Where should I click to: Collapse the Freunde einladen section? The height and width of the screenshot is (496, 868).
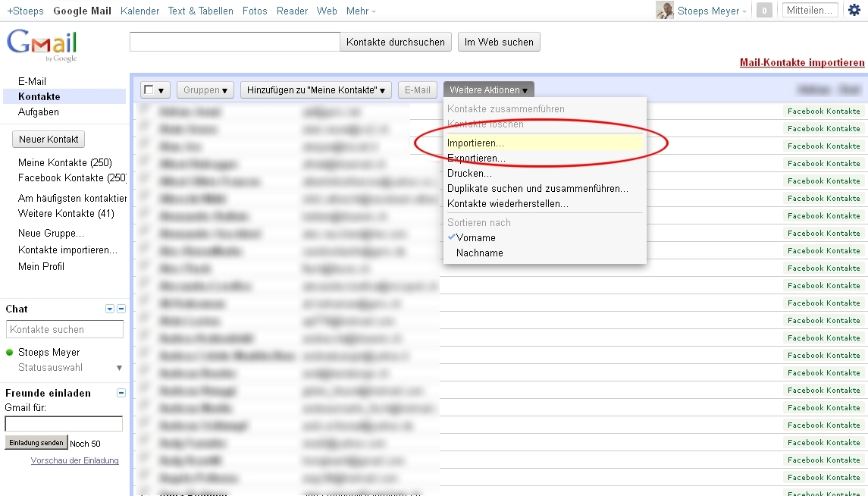[121, 393]
